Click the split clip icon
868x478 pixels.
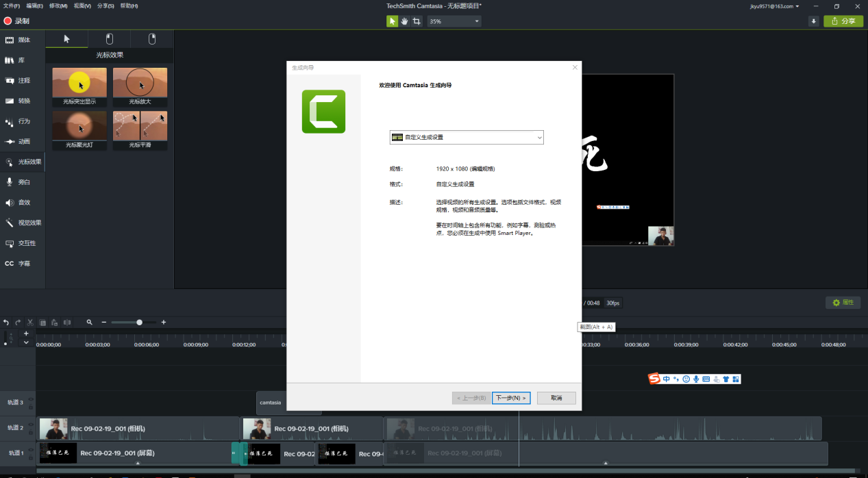click(x=67, y=322)
